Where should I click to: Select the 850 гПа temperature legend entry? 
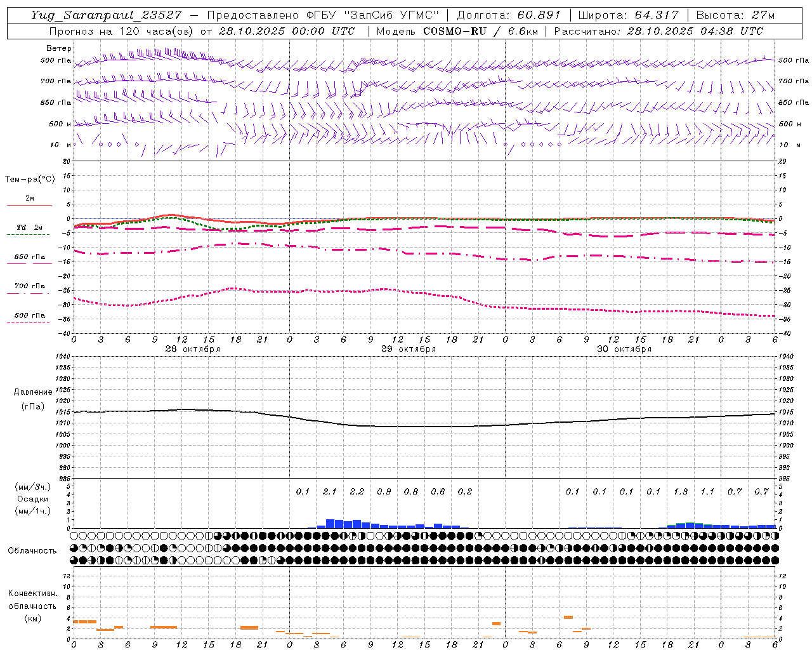tap(30, 257)
